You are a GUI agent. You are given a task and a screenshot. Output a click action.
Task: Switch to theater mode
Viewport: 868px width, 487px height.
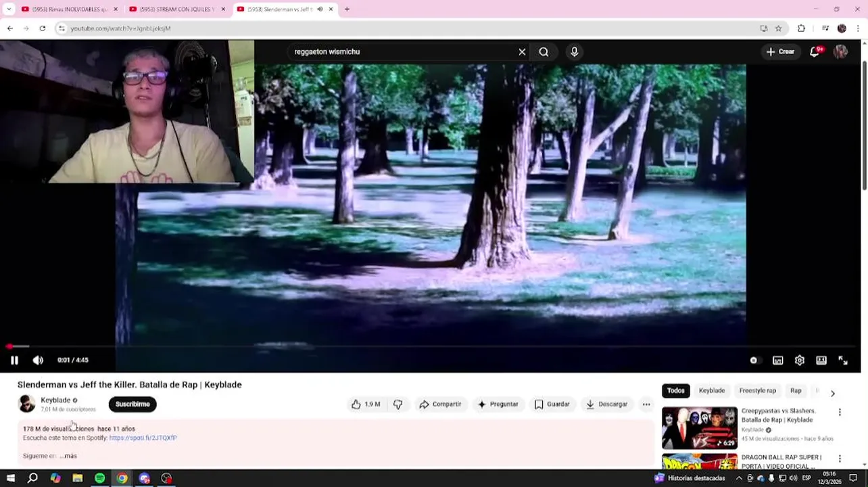(x=821, y=361)
